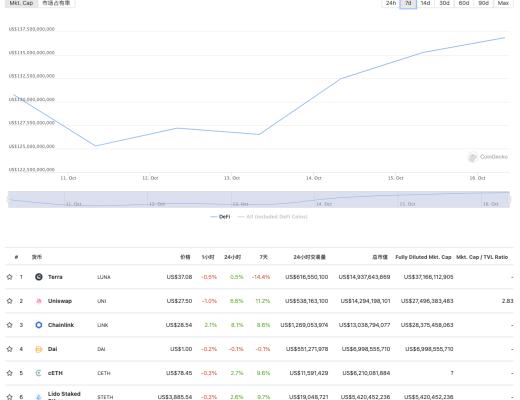Favorite Terra with its star icon
The width and height of the screenshot is (520, 400).
(9, 277)
